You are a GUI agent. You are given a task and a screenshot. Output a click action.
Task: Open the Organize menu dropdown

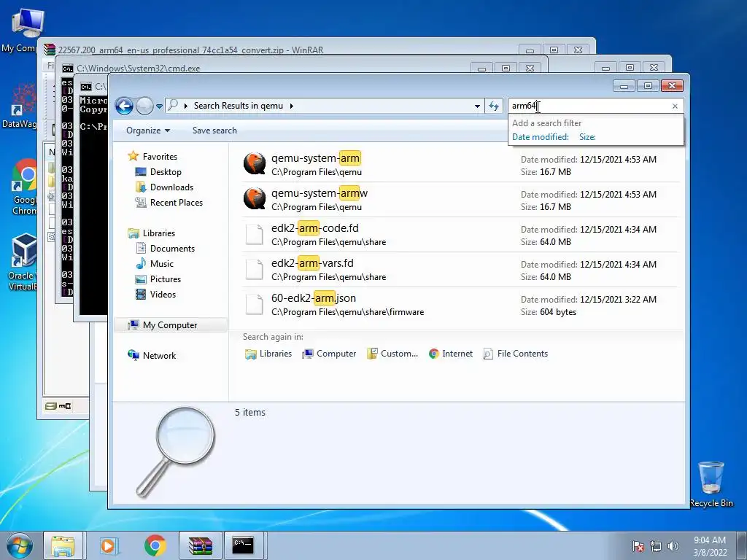pyautogui.click(x=147, y=131)
